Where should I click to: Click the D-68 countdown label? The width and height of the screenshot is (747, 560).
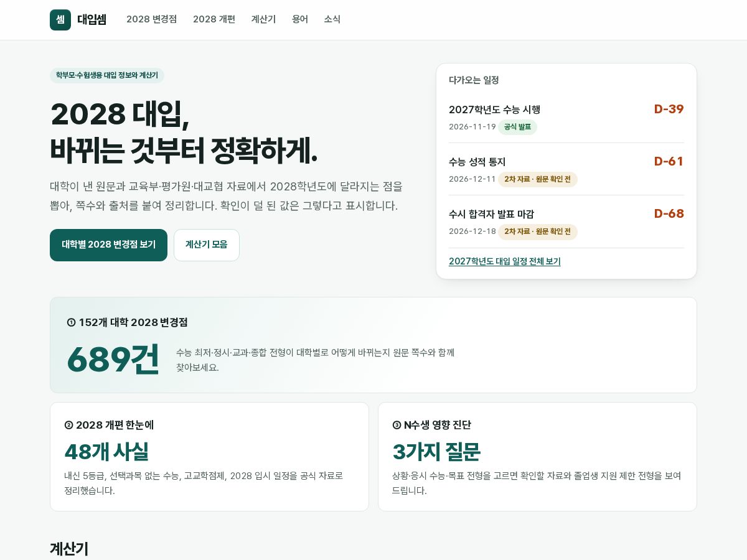pyautogui.click(x=669, y=214)
